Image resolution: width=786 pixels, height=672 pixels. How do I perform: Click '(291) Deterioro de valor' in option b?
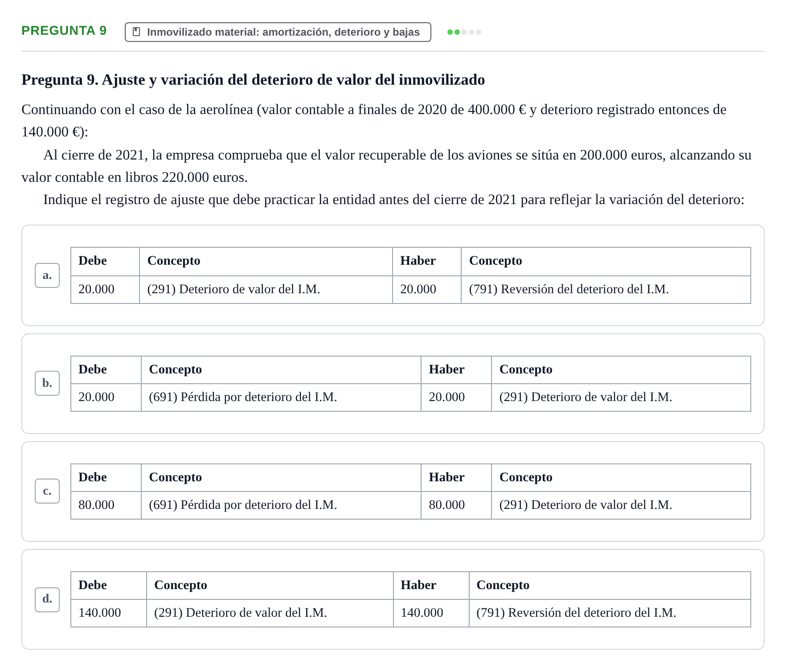pos(585,397)
